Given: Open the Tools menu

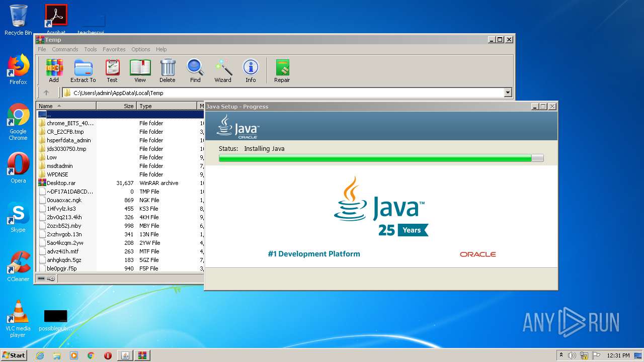Looking at the screenshot, I should 91,49.
